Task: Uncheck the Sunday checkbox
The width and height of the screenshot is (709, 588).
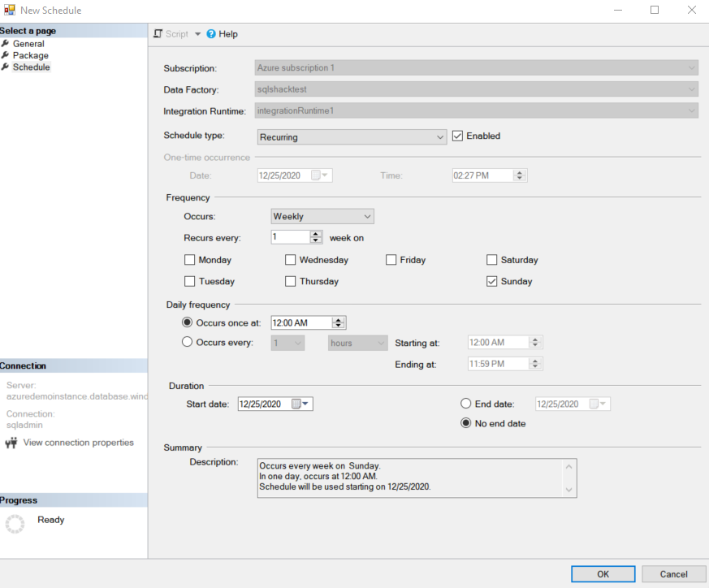Action: 491,281
